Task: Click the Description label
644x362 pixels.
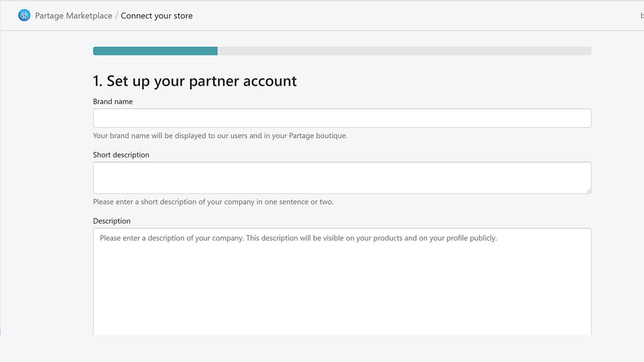Action: point(112,221)
